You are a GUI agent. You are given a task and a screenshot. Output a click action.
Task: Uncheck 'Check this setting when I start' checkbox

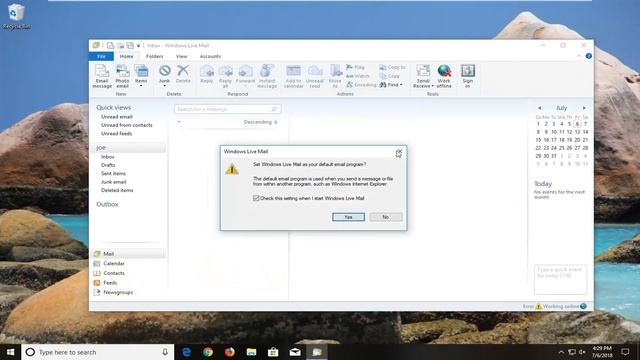pos(256,198)
